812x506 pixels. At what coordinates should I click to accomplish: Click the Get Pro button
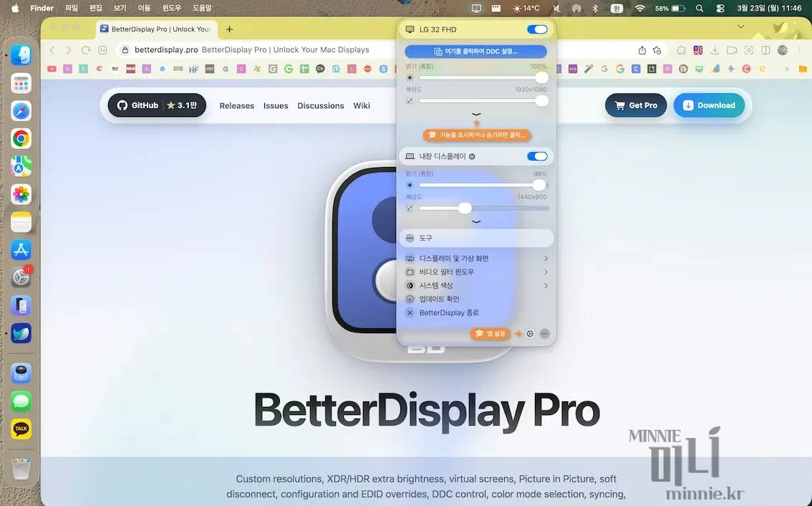(x=636, y=105)
